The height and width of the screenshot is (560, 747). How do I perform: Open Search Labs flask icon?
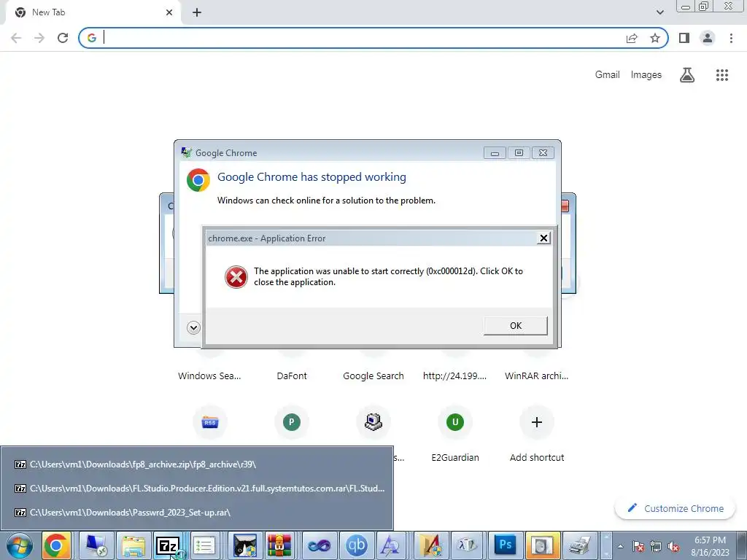[687, 75]
